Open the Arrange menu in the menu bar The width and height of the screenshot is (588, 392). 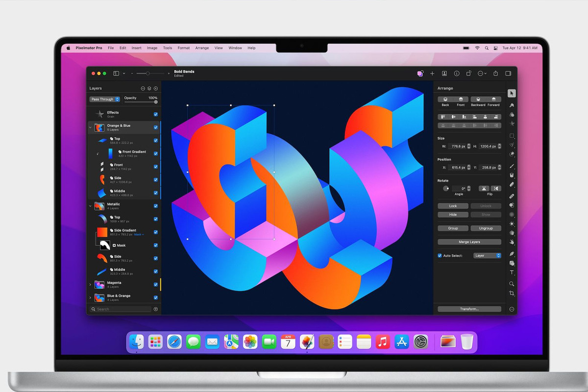[x=202, y=48]
